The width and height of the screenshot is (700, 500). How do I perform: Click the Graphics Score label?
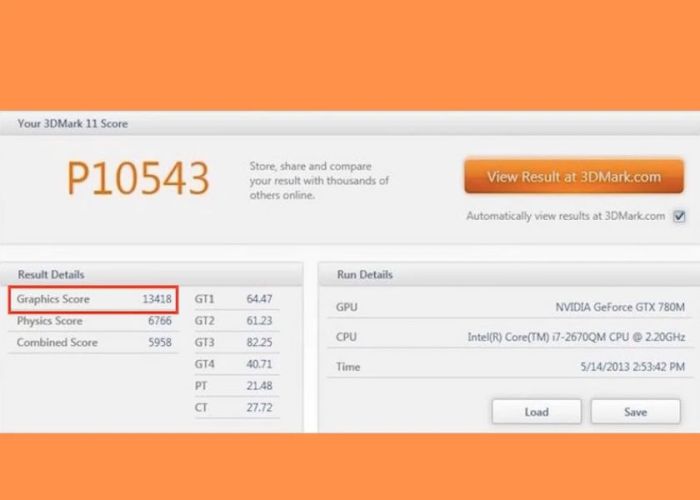[53, 299]
